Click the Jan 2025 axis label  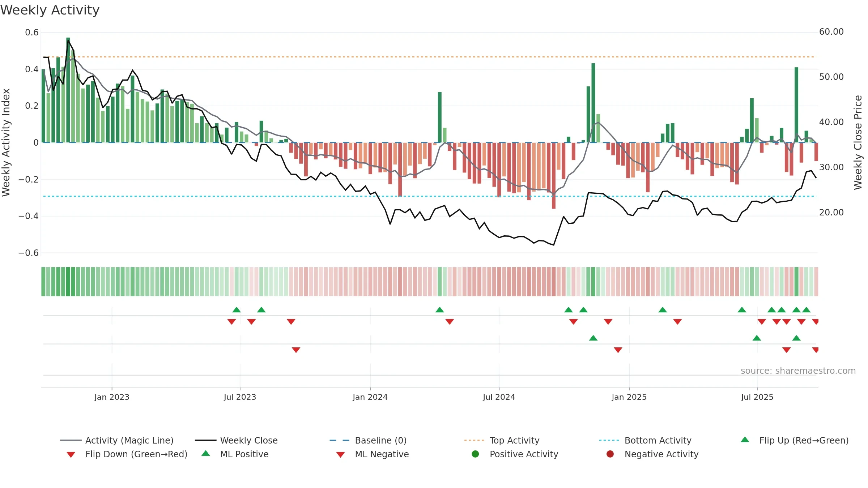pyautogui.click(x=629, y=397)
